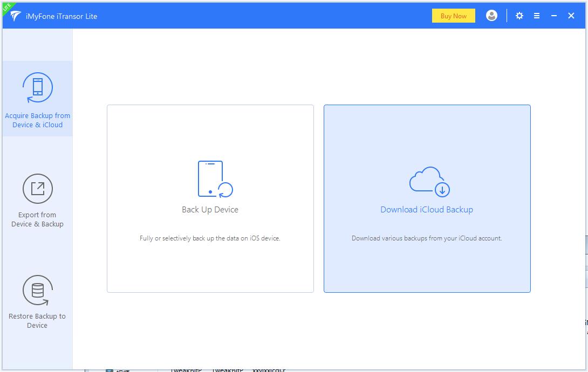Open the hamburger menu in title bar

[537, 16]
